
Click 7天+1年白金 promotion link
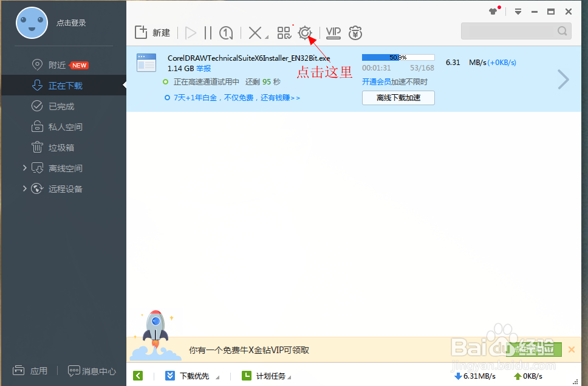237,97
